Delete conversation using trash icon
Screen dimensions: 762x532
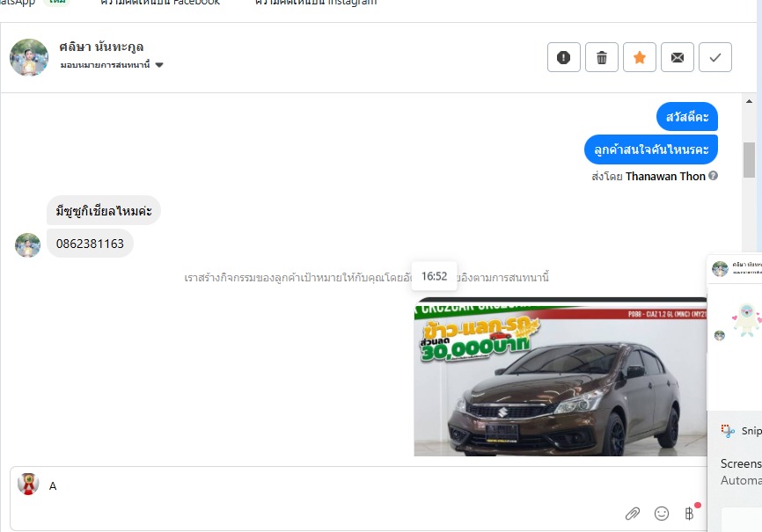(x=602, y=57)
